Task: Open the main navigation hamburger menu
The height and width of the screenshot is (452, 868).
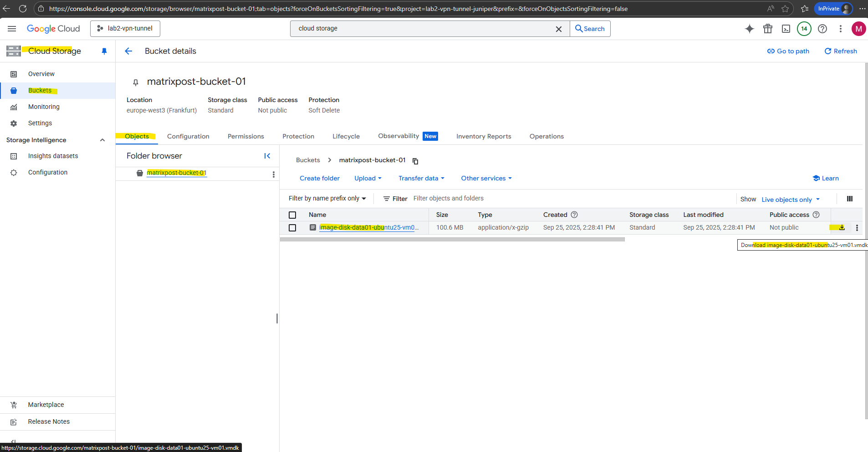Action: (x=12, y=29)
